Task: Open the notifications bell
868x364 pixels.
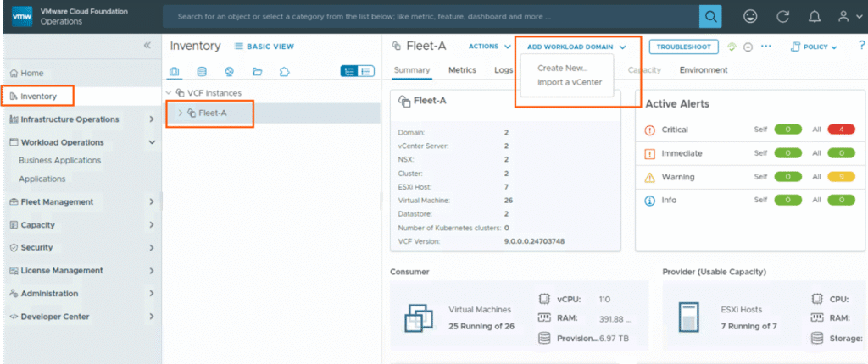Action: tap(815, 16)
